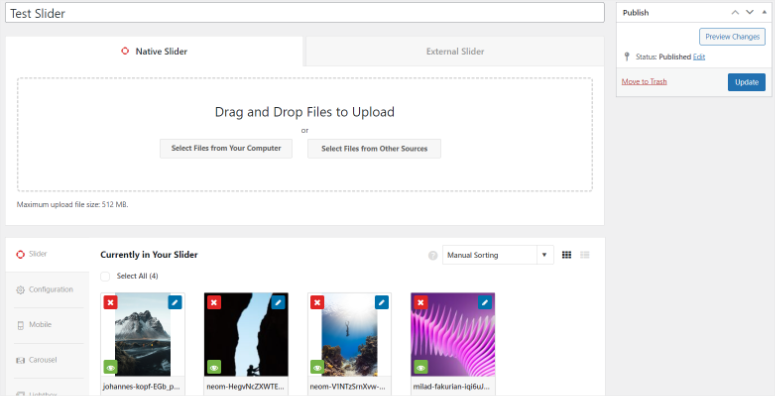Image resolution: width=775 pixels, height=396 pixels.
Task: Select the neom-V1NTzSrnXvw underwater thumbnail
Action: tap(349, 335)
